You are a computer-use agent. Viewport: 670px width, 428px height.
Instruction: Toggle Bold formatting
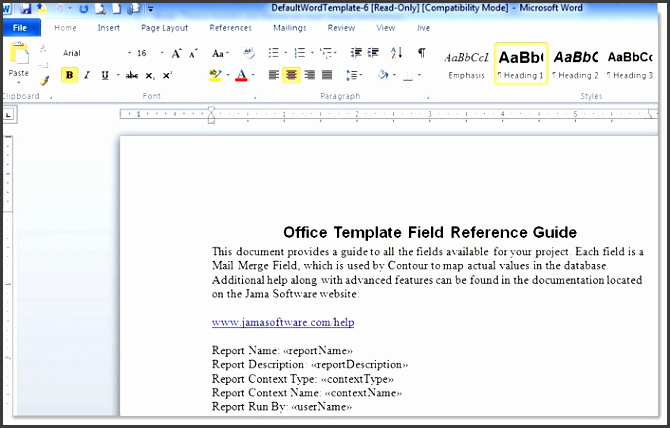(70, 75)
